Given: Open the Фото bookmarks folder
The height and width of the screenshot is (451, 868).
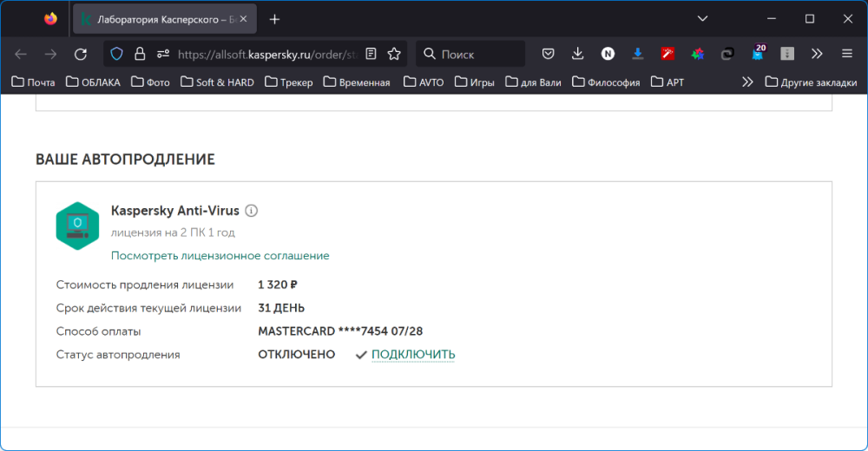Looking at the screenshot, I should pyautogui.click(x=150, y=82).
